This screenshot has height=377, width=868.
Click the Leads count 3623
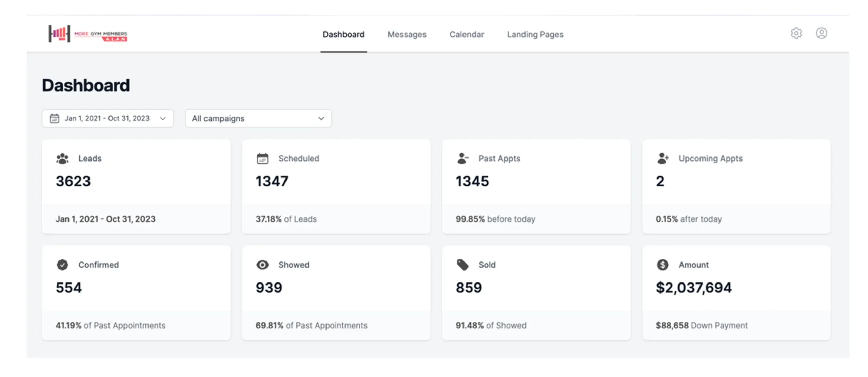tap(73, 181)
